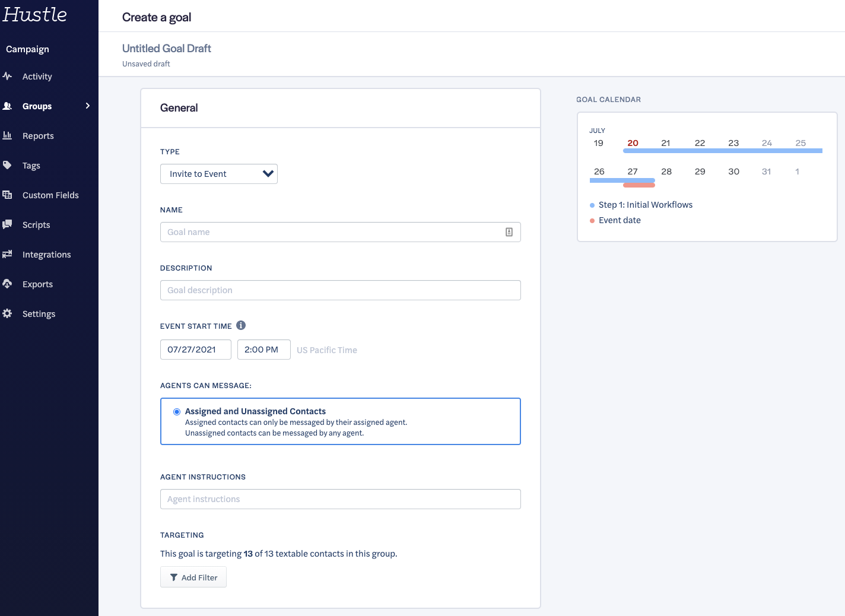Click the blue Step 1 legend dot
Image resolution: width=845 pixels, height=616 pixels.
(x=592, y=205)
